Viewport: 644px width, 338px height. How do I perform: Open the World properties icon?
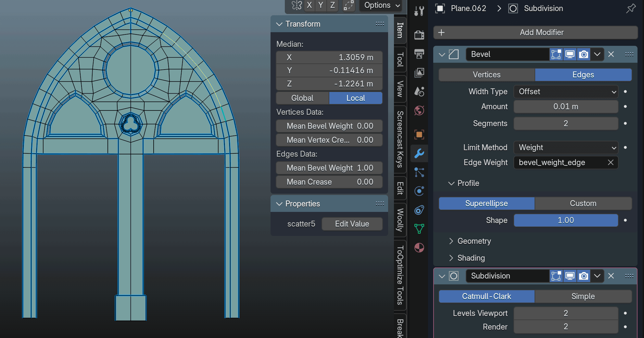(419, 110)
